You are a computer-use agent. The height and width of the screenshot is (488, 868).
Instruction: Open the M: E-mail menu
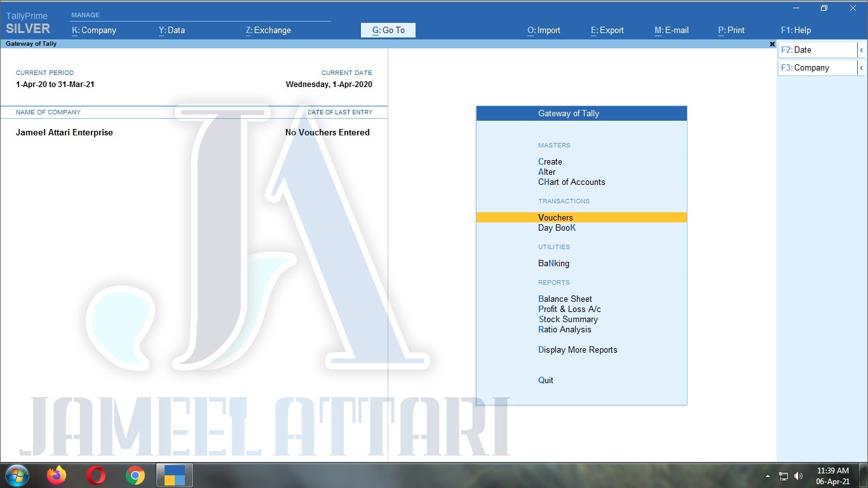click(672, 30)
